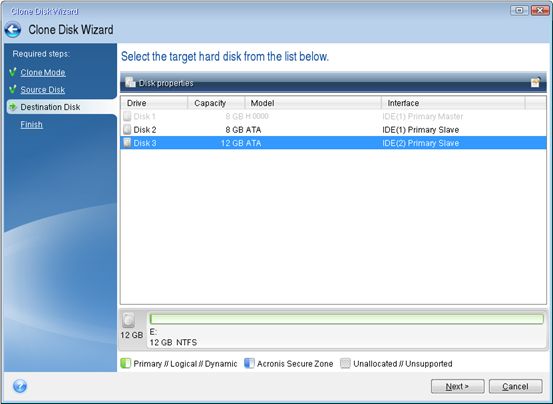Click the Acronis Secure Zone legend swatch

click(249, 363)
